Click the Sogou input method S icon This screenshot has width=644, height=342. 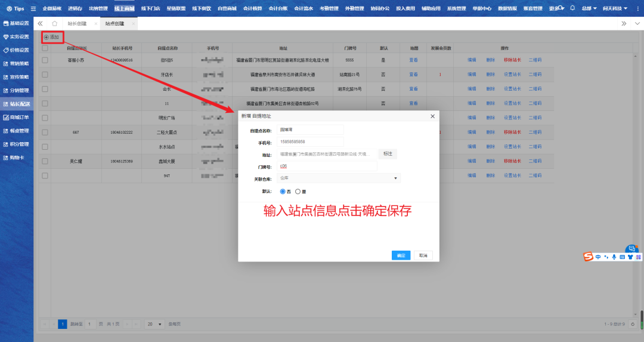point(588,257)
